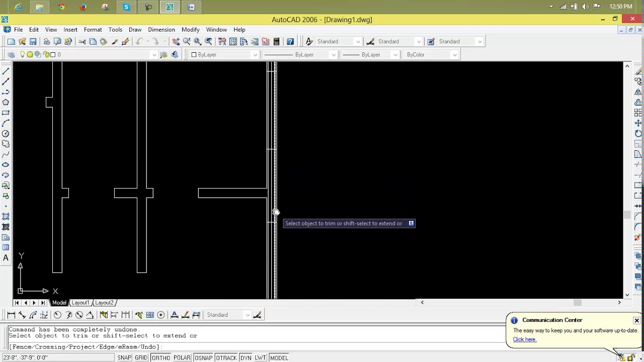Select the Arc draw tool
Viewport: 644px width, 362px height.
(x=6, y=123)
